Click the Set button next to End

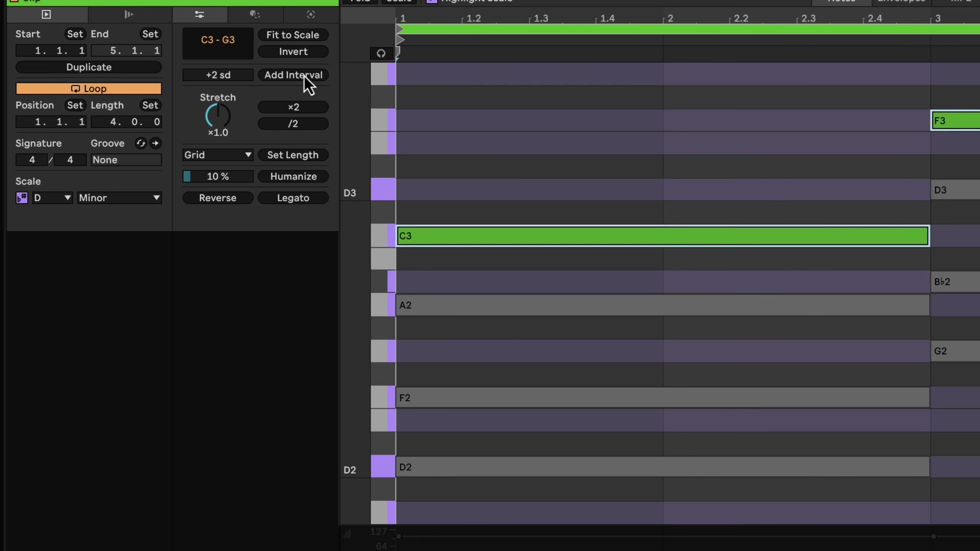(x=150, y=34)
